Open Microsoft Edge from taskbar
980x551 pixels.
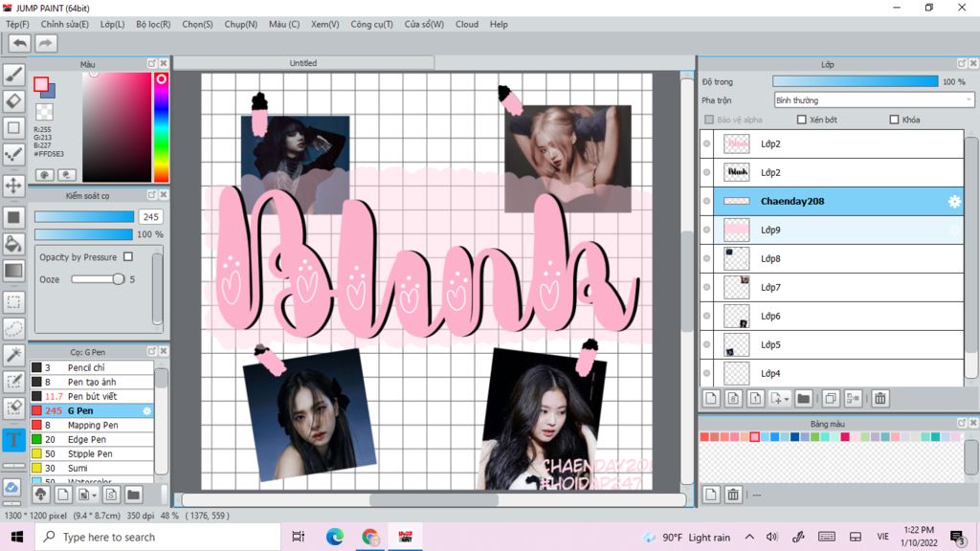click(x=334, y=537)
